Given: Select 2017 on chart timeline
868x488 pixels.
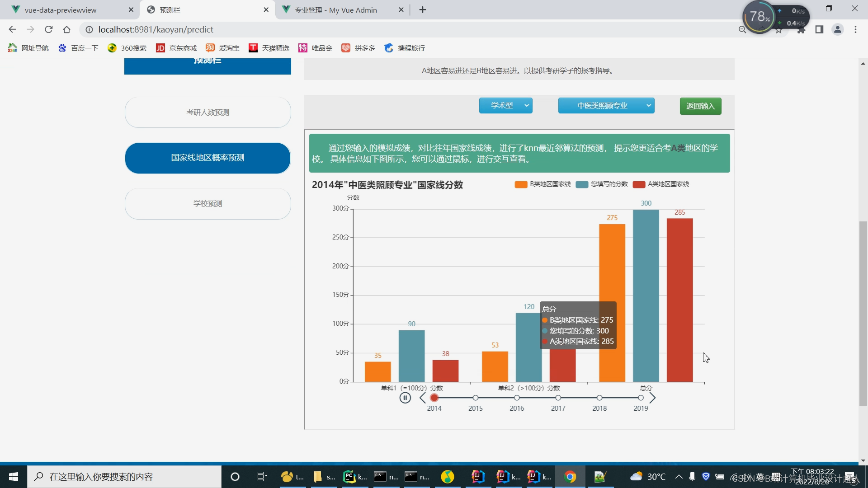Looking at the screenshot, I should [x=558, y=398].
